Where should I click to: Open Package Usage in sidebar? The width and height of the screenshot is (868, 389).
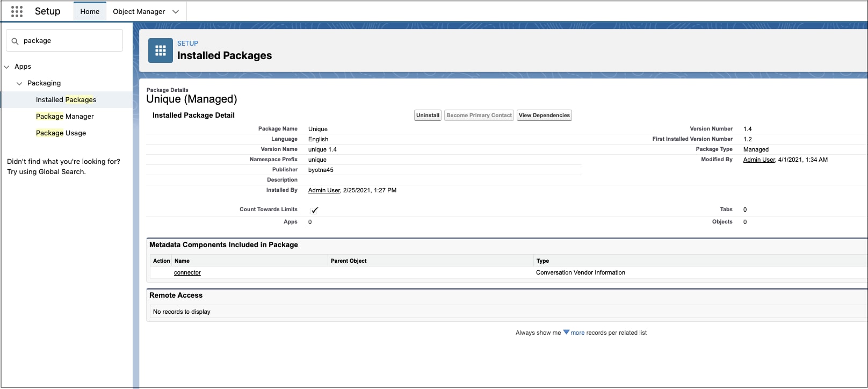tap(61, 133)
